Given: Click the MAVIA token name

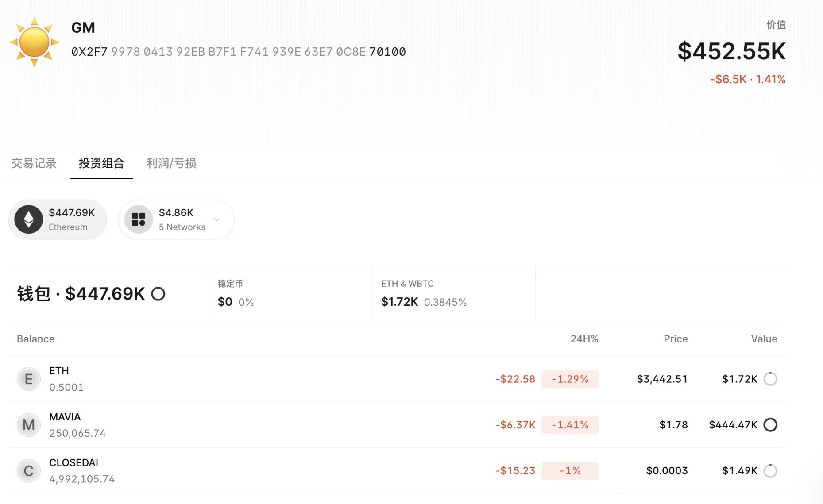Looking at the screenshot, I should coord(65,417).
